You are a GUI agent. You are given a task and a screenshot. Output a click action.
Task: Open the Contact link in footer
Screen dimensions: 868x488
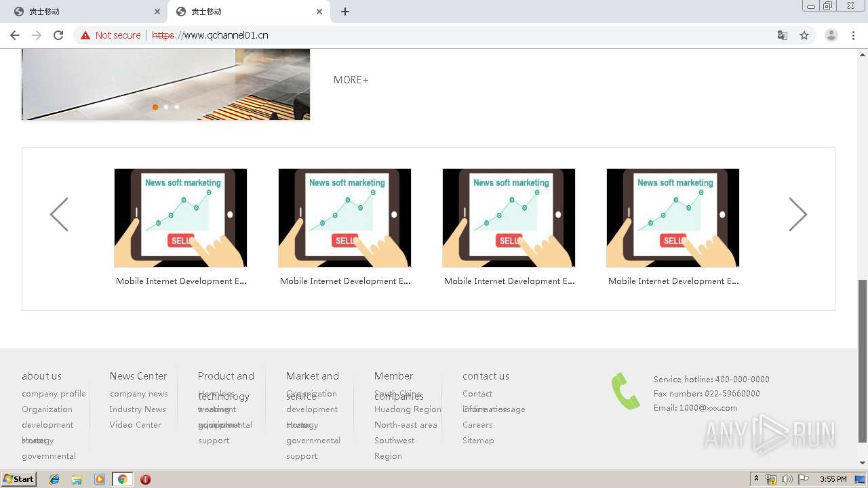tap(477, 394)
